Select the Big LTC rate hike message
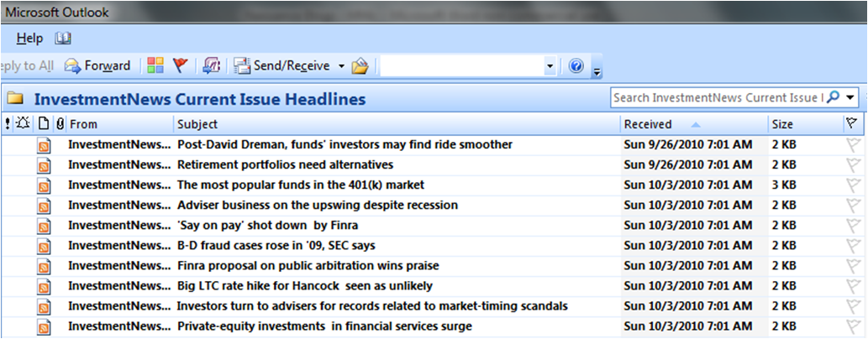Viewport: 868px width, 339px height. click(x=432, y=286)
